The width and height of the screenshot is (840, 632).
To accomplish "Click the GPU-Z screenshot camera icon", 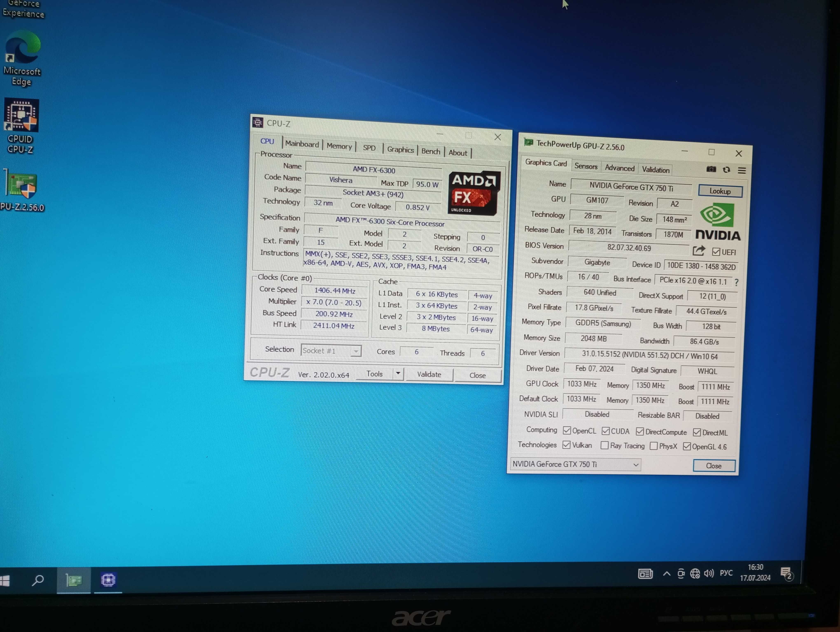I will coord(711,169).
